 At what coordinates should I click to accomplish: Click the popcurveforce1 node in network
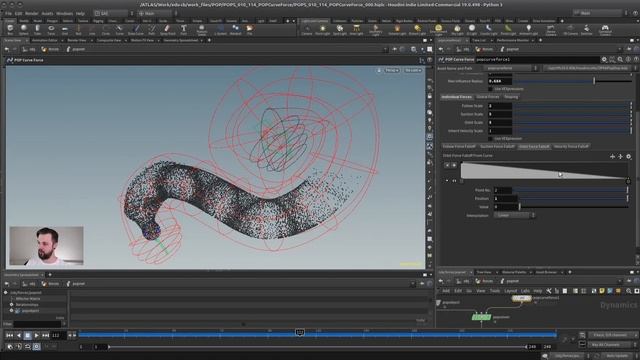(x=521, y=298)
